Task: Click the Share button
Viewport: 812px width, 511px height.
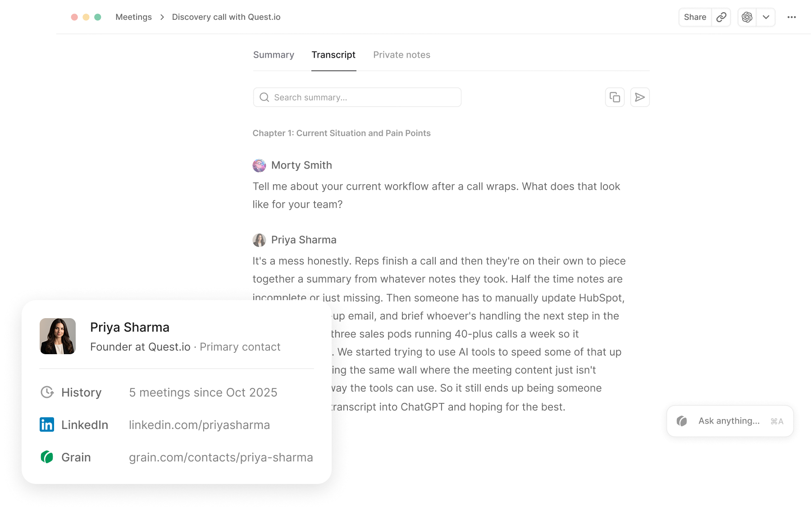Action: (695, 17)
